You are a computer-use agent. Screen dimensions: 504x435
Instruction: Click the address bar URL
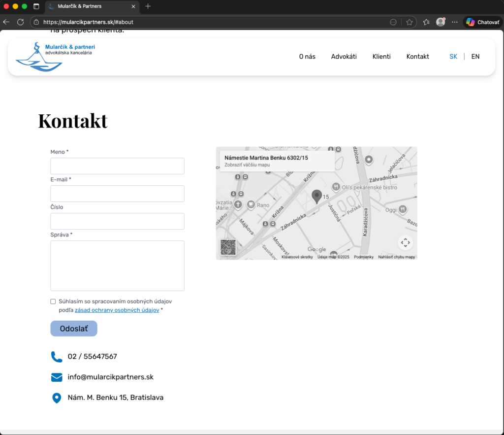click(89, 22)
